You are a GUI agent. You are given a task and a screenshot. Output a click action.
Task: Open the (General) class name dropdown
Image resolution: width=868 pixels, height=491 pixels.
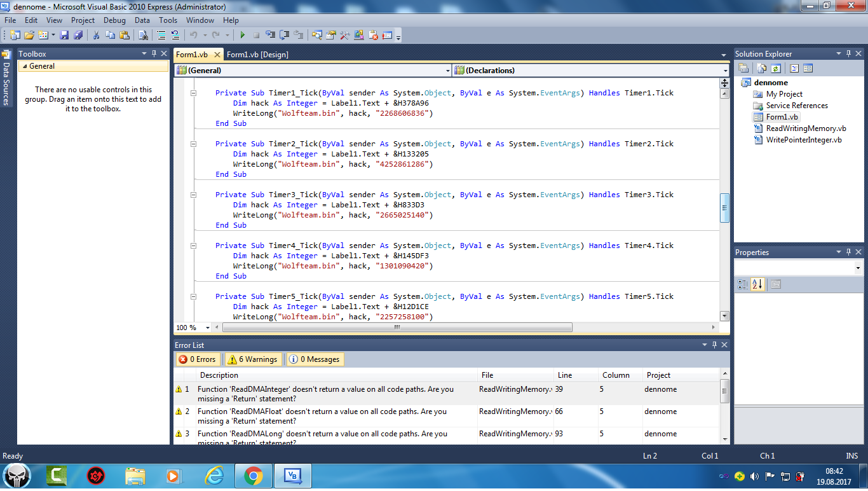[447, 71]
